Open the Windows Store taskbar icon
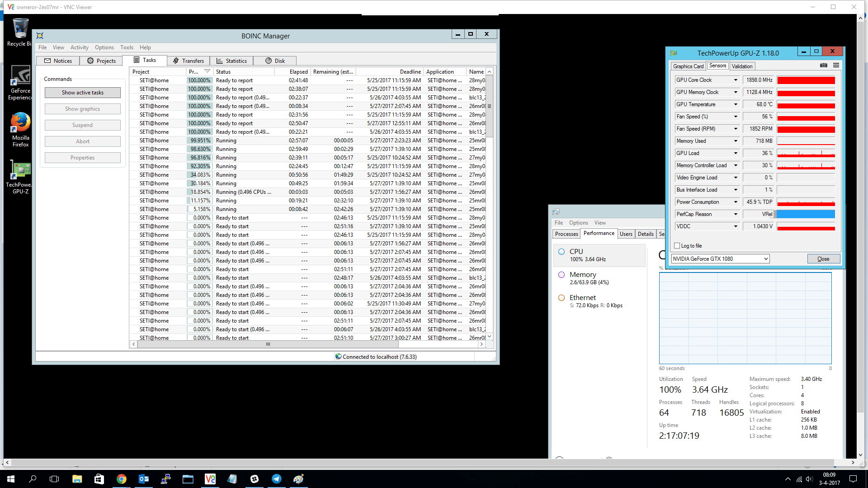This screenshot has width=868, height=488. [99, 479]
